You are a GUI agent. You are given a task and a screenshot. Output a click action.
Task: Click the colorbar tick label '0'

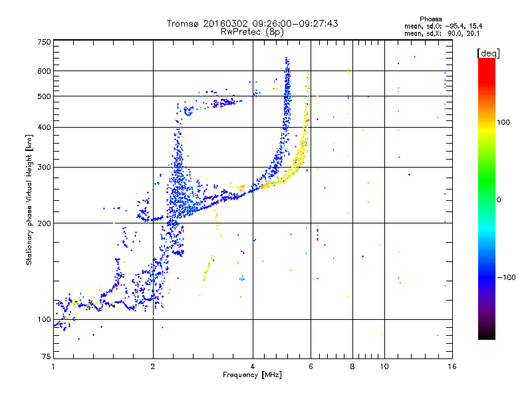[499, 200]
